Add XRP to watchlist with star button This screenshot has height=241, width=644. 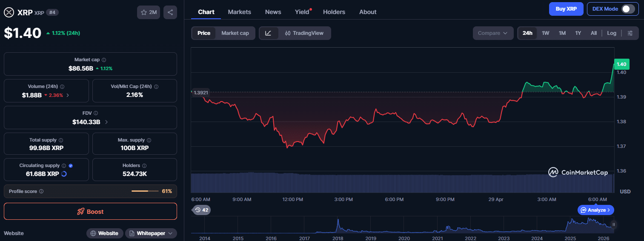point(149,12)
